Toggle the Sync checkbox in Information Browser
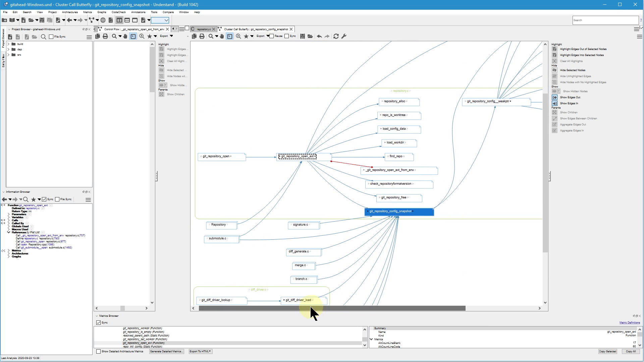 pyautogui.click(x=44, y=199)
